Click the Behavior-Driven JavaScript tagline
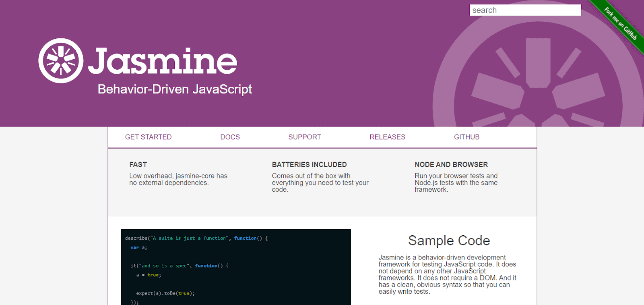This screenshot has width=644, height=305. click(175, 89)
